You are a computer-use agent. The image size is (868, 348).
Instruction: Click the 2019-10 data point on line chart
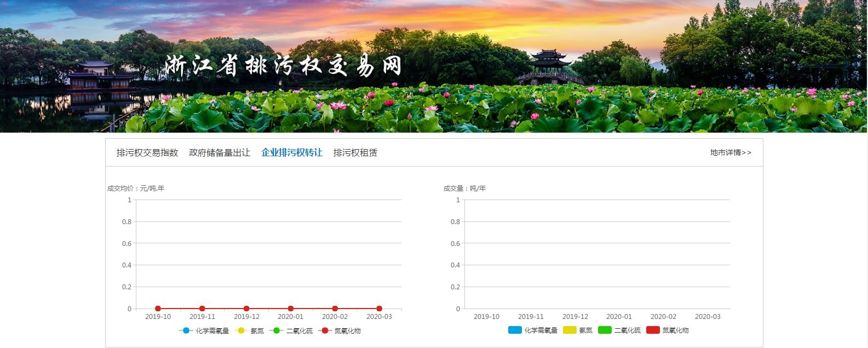point(158,309)
